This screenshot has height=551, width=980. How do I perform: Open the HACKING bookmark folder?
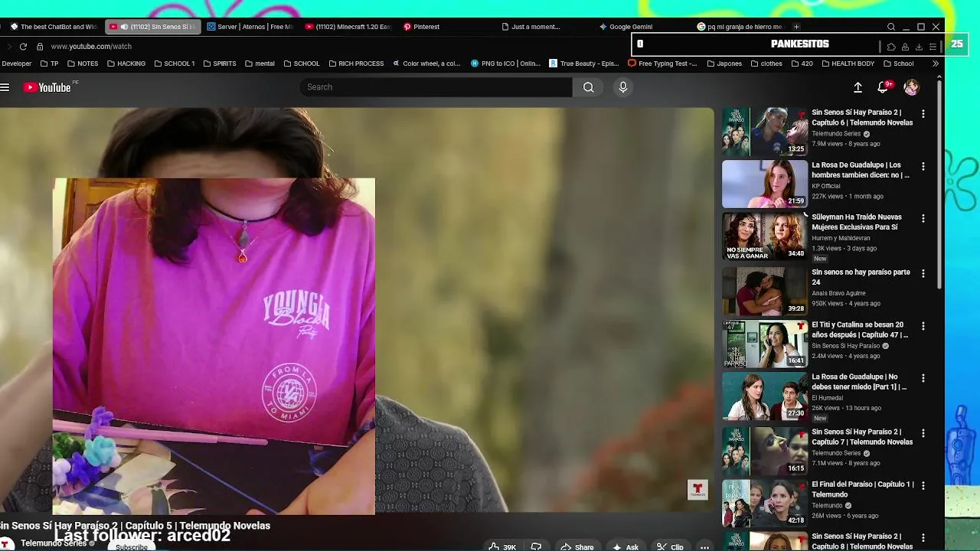(x=126, y=64)
